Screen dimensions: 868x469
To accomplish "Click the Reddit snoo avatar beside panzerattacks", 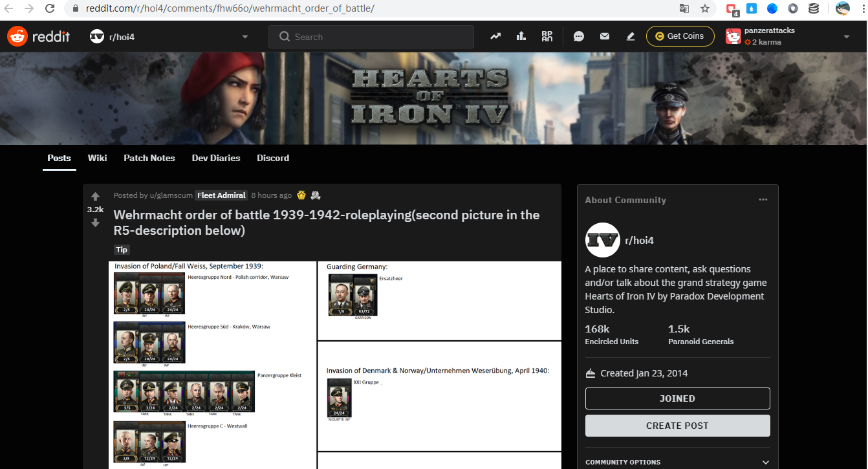I will click(x=733, y=36).
